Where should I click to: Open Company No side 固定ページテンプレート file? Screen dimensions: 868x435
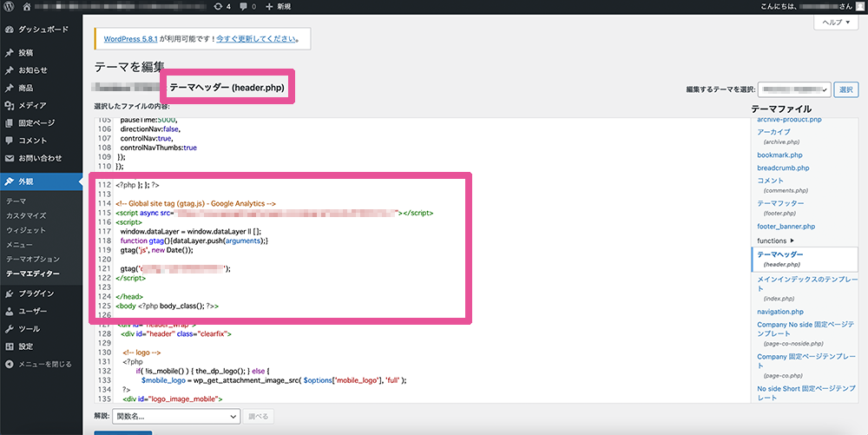tap(806, 333)
